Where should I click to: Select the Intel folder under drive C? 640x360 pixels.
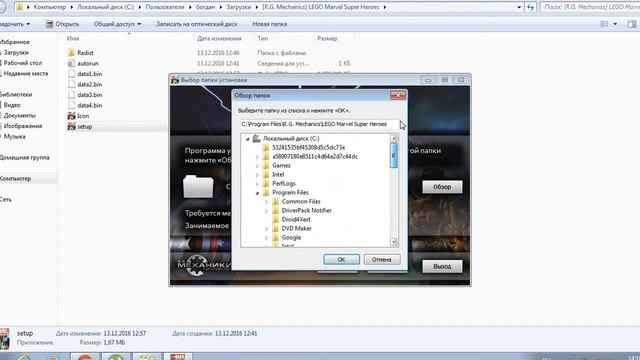tap(278, 174)
